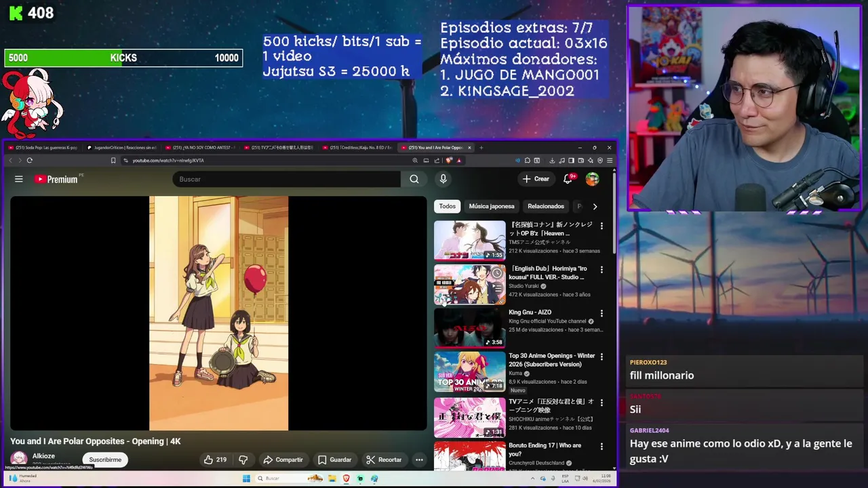Click the Kicks goal progress bar overlay
Screen dimensions: 868x488
click(x=123, y=58)
